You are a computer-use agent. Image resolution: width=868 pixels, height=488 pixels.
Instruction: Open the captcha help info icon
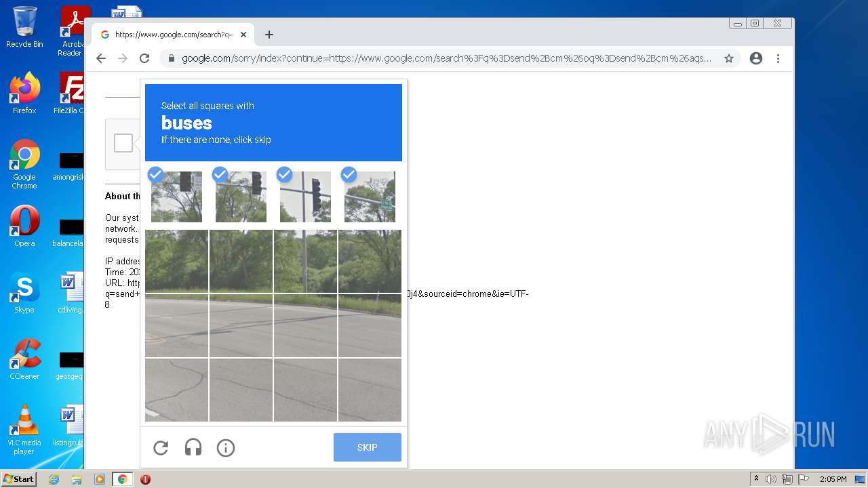[226, 447]
